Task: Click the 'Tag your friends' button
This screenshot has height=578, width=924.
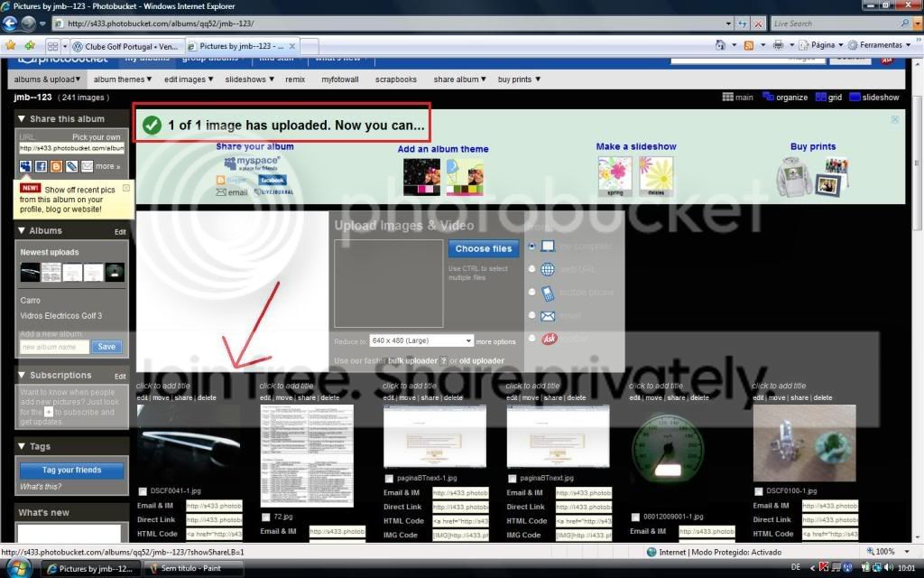Action: [72, 470]
